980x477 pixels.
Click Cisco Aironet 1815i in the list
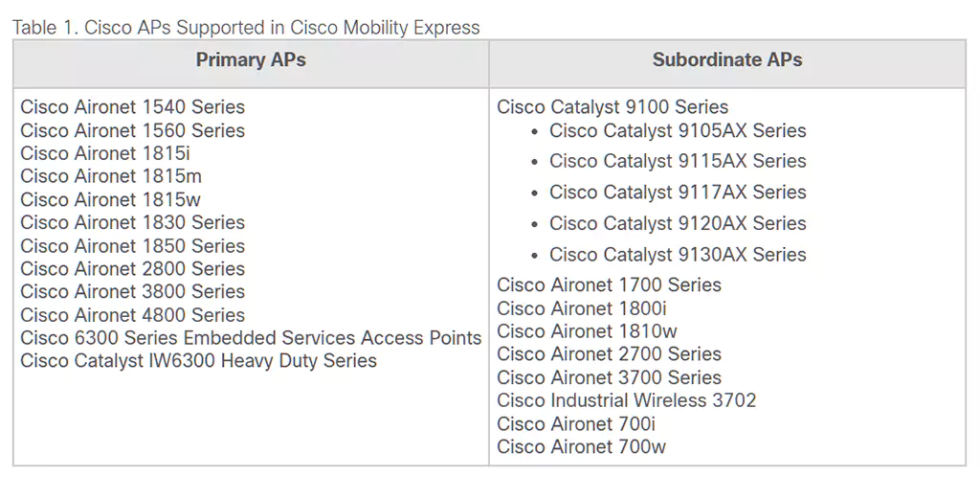tap(105, 153)
